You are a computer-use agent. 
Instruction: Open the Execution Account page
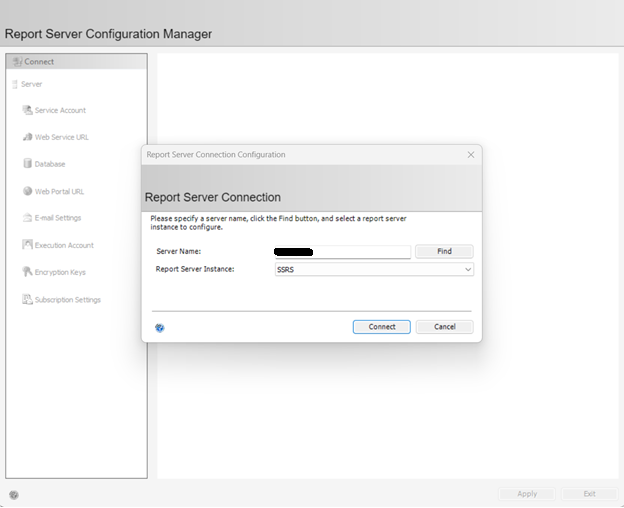click(64, 245)
